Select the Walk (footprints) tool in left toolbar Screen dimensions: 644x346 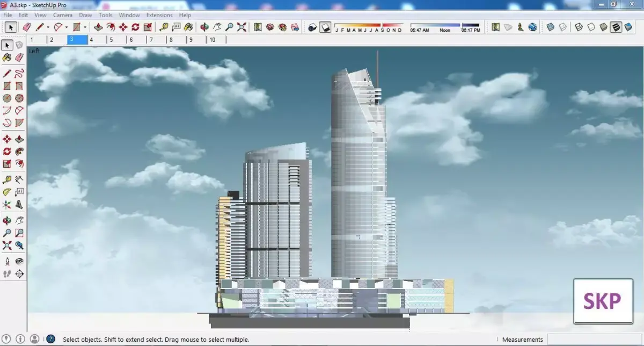pos(7,274)
